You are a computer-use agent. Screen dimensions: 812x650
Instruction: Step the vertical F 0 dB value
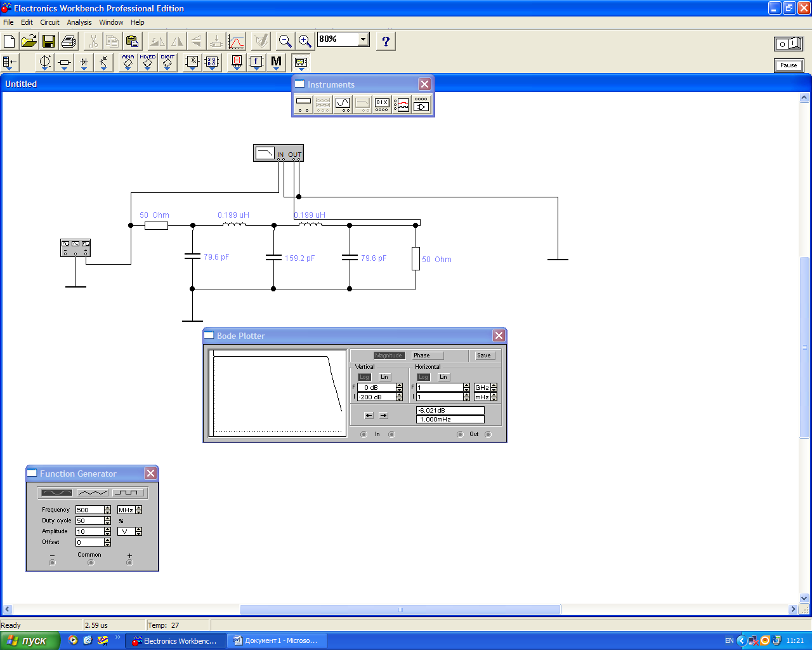pyautogui.click(x=399, y=387)
